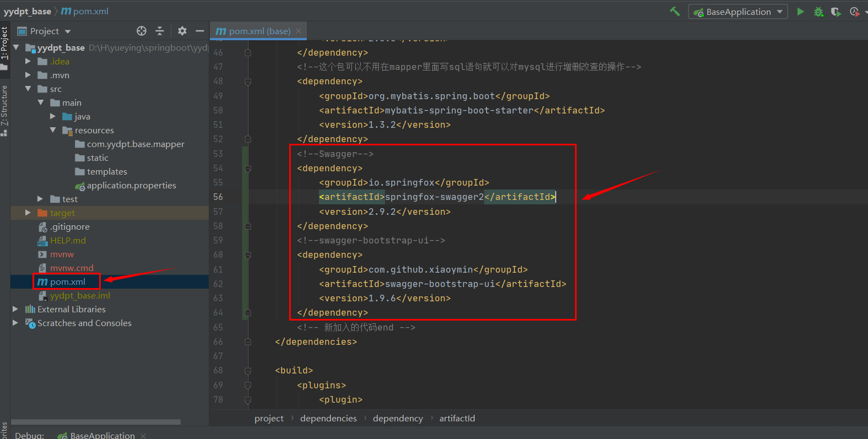The image size is (868, 439).
Task: Expand External Libraries node
Action: [15, 309]
